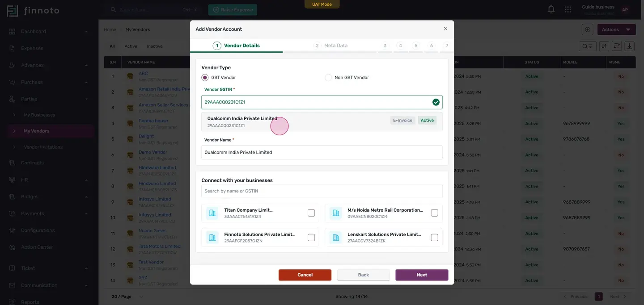Expand the Budget menu arrow
The image size is (644, 305).
click(x=86, y=197)
